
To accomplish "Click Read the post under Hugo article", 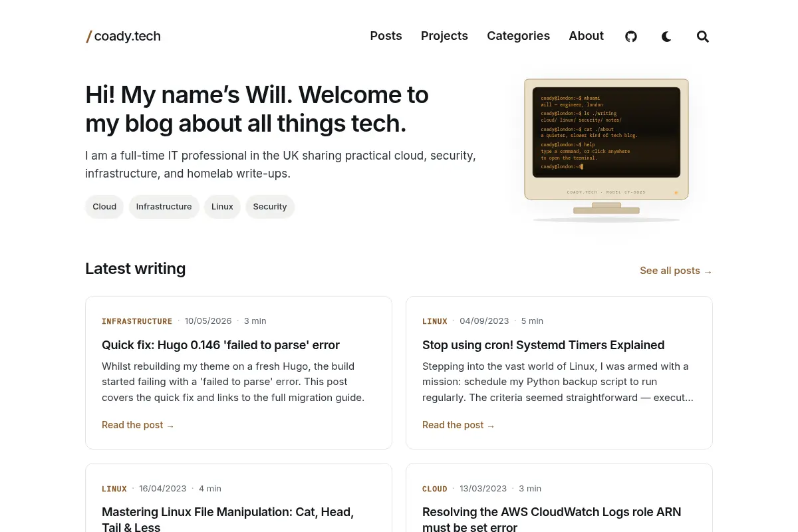I will click(138, 425).
